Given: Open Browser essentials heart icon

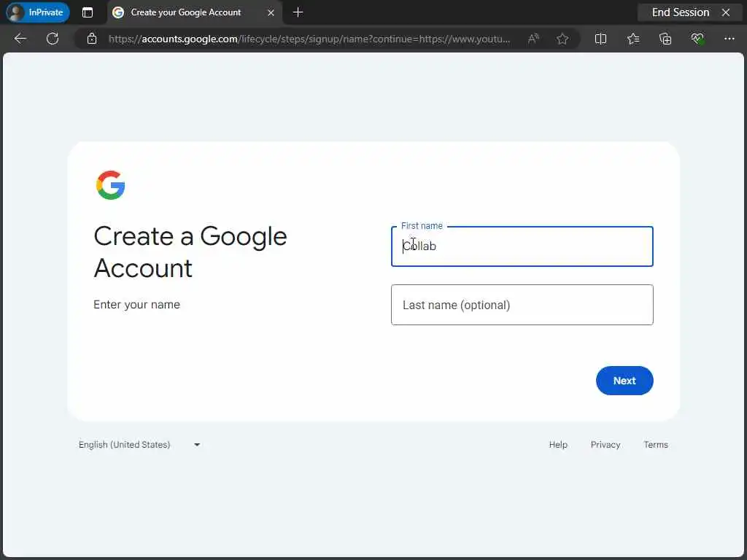Looking at the screenshot, I should [x=697, y=39].
